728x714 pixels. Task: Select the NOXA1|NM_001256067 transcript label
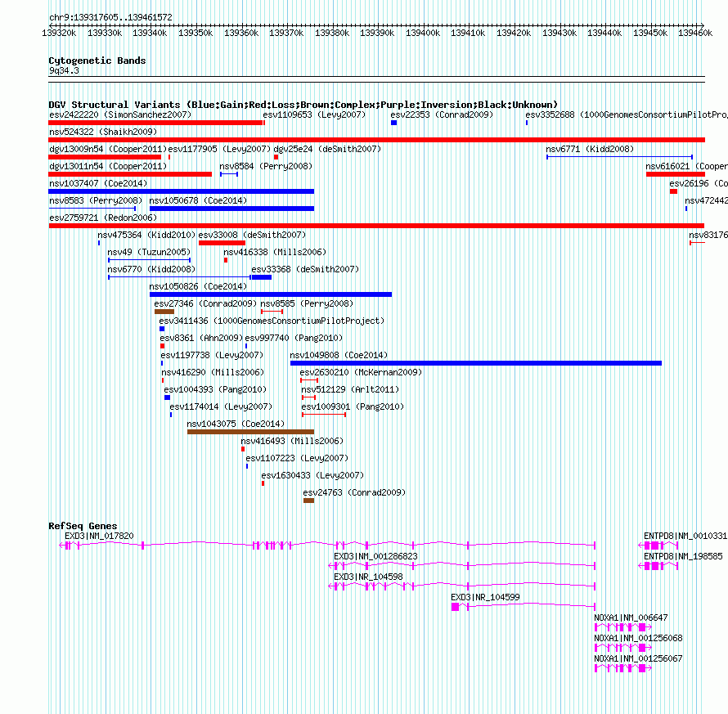coord(638,658)
